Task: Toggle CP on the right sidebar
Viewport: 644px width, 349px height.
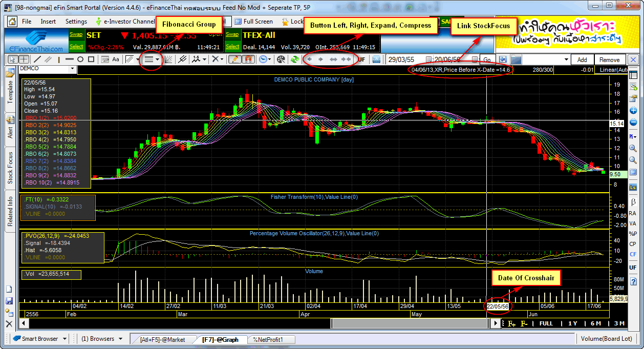Action: pos(633,244)
